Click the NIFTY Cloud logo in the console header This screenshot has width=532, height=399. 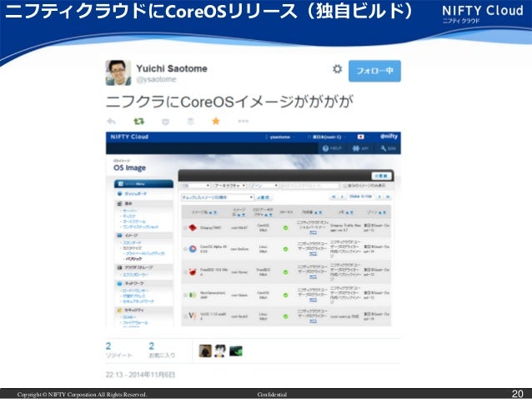129,137
